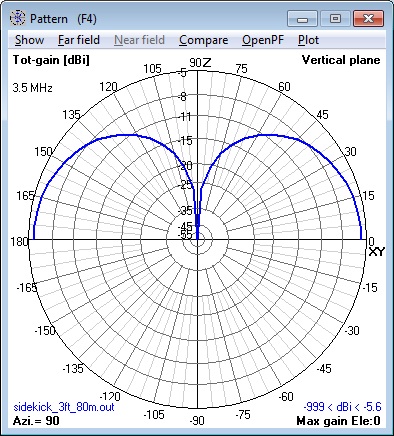The height and width of the screenshot is (436, 394).
Task: Click the Max gain Ele:0 readout
Action: point(338,421)
